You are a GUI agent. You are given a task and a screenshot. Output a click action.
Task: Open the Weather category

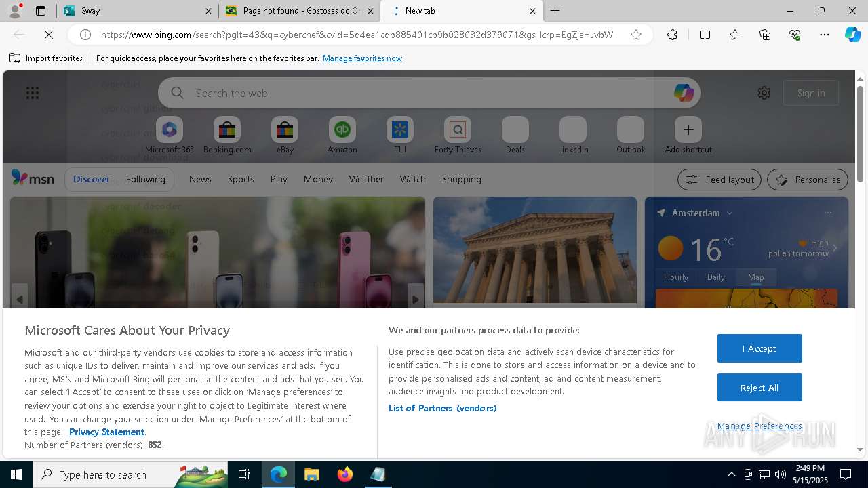point(366,179)
